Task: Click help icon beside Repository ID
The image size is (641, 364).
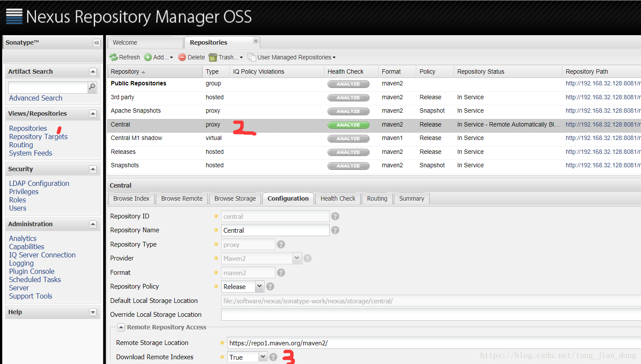Action: (335, 216)
